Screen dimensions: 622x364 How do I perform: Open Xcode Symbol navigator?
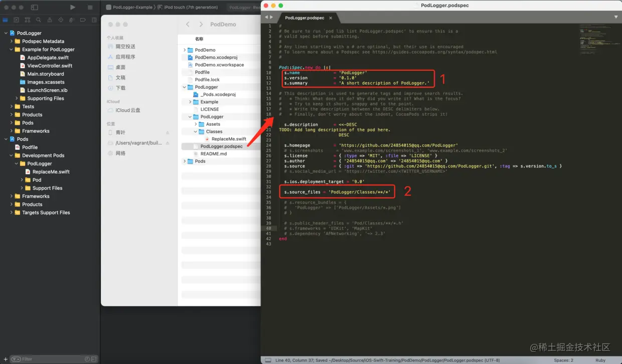coord(28,20)
